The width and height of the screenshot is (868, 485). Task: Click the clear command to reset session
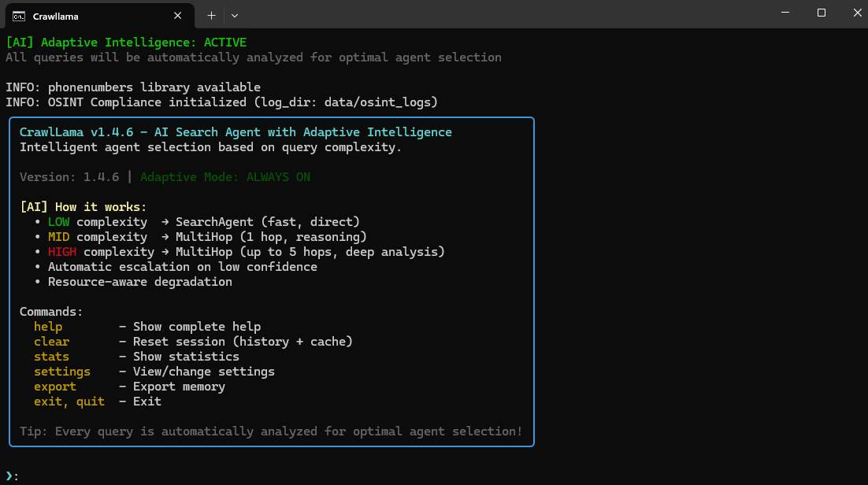click(51, 341)
